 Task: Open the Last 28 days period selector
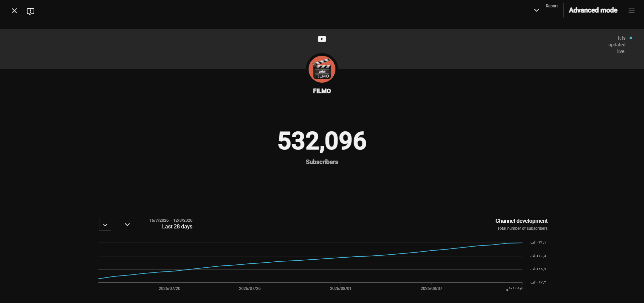177,227
